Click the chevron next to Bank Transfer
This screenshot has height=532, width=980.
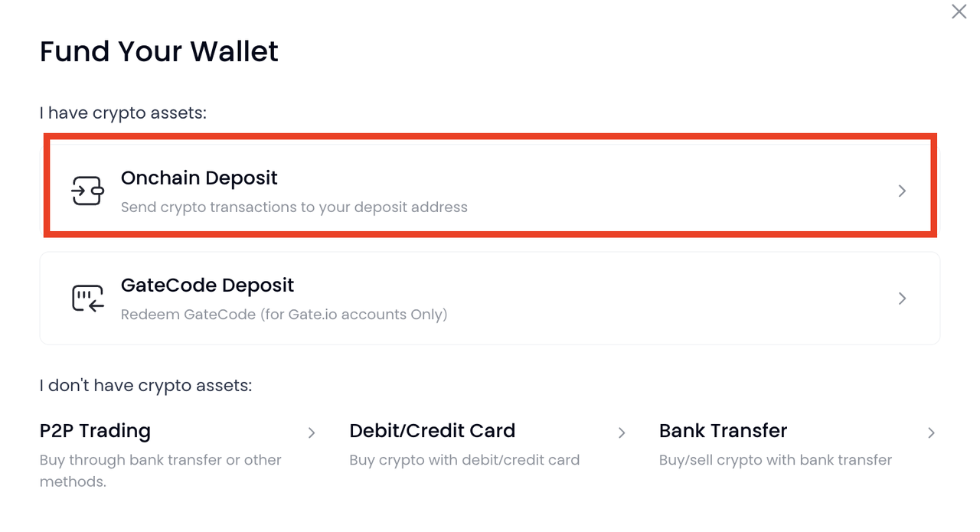coord(931,433)
